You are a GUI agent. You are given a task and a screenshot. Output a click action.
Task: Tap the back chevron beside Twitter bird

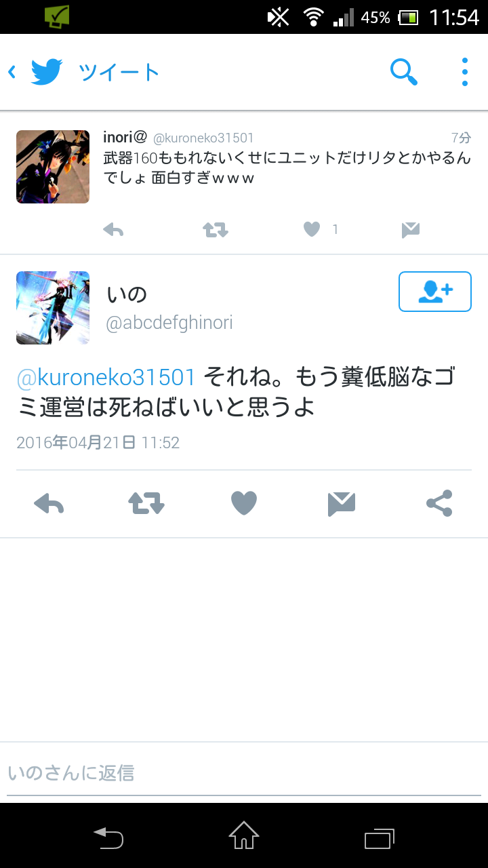pyautogui.click(x=12, y=72)
